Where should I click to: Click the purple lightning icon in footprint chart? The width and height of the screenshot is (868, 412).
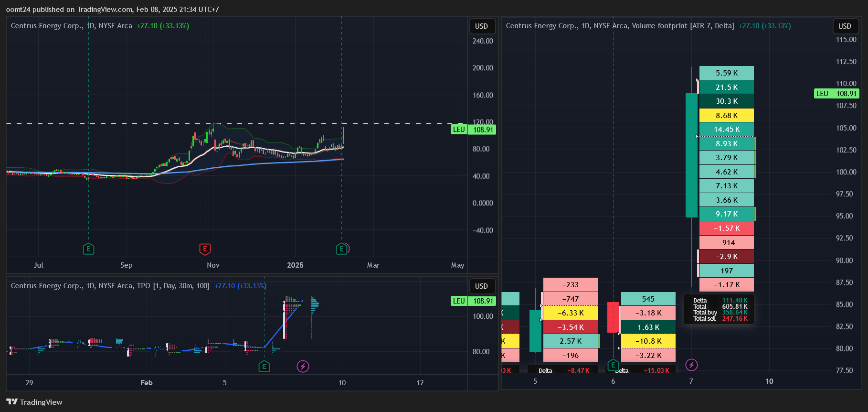691,365
